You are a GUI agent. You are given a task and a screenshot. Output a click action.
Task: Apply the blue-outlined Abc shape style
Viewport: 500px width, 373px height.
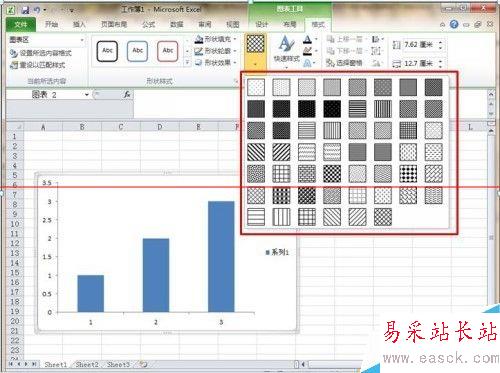pos(137,51)
